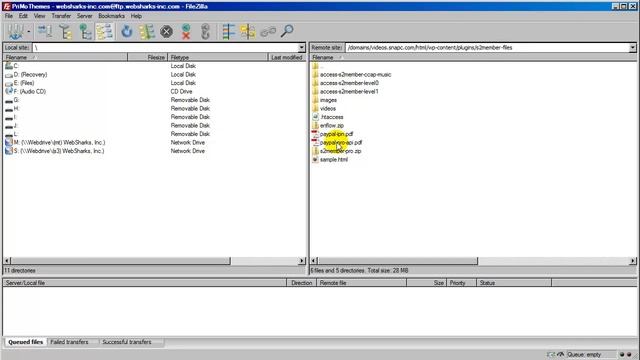Select the remote videos folder
The image size is (640, 360).
(x=324, y=109)
